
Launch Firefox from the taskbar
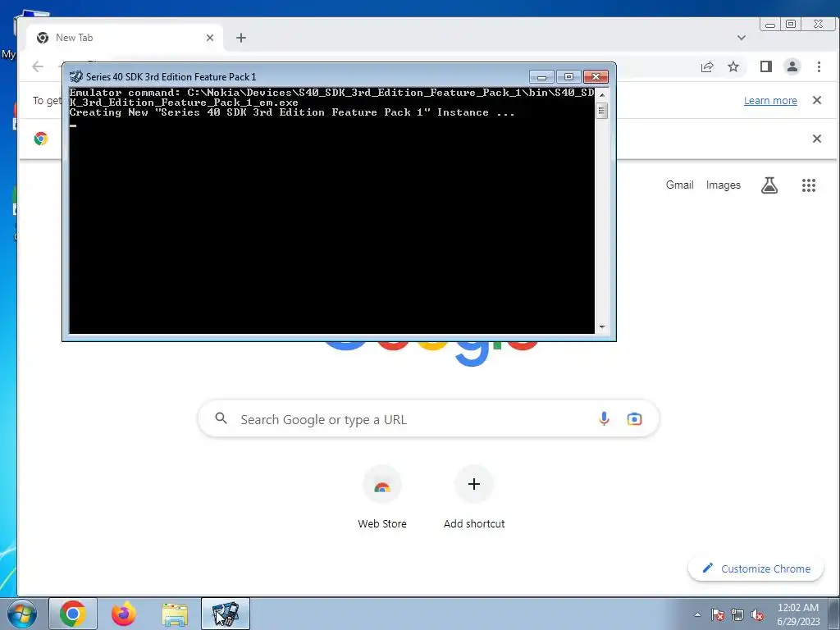(124, 614)
